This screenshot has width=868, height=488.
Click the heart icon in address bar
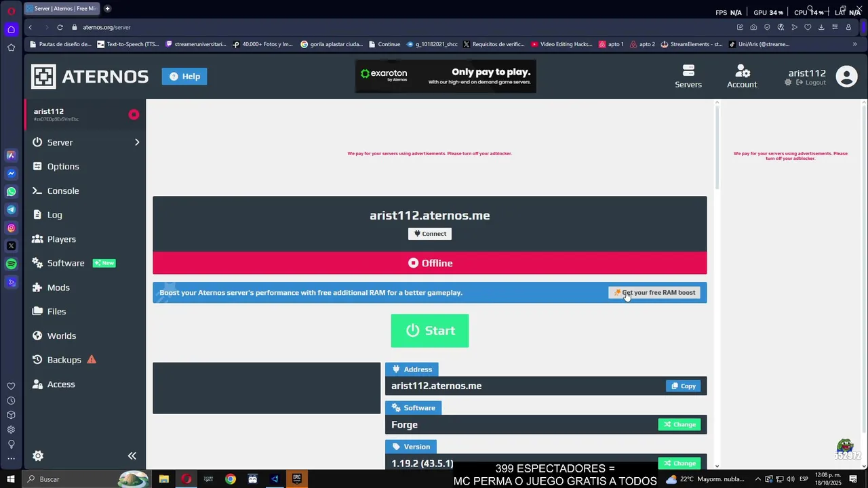click(808, 27)
